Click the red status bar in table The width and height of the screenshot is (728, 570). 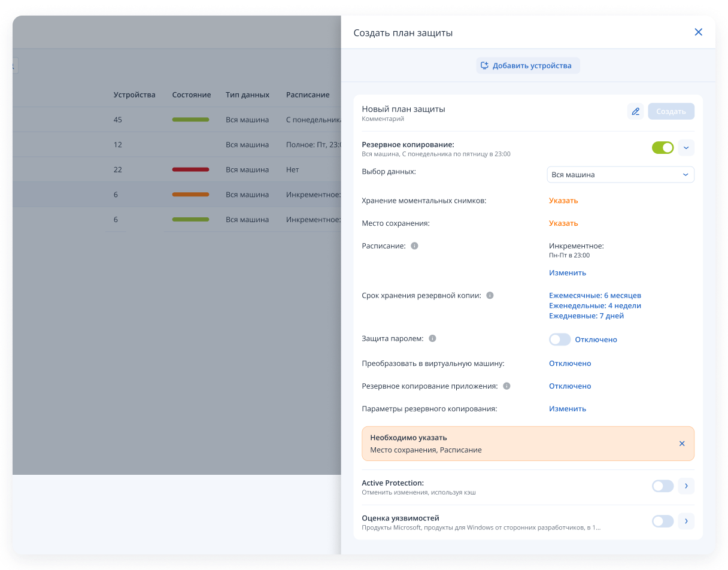(190, 169)
